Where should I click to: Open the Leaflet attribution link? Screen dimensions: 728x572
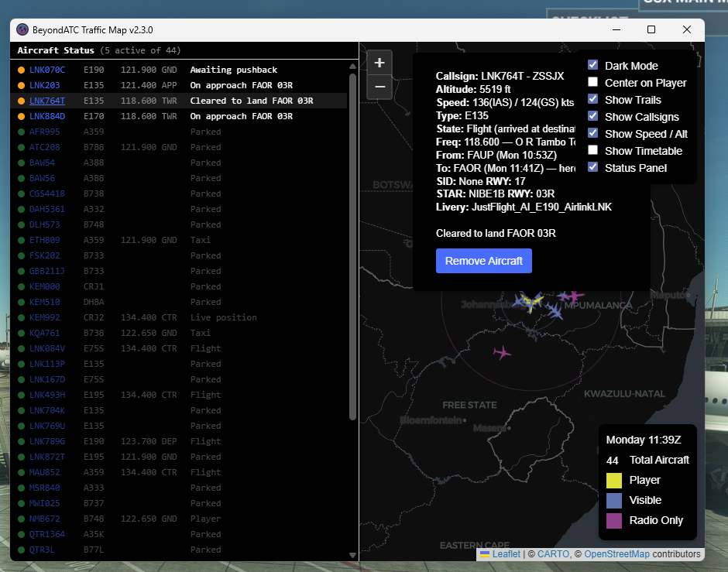[x=506, y=554]
